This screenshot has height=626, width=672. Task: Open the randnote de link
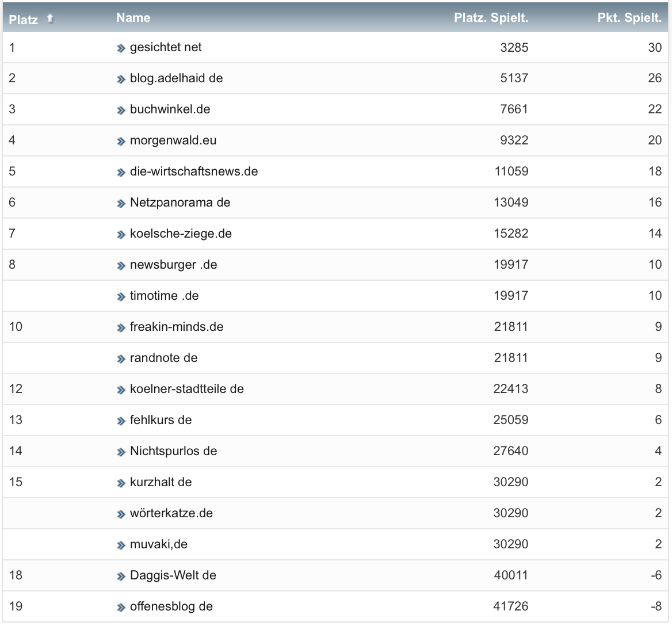tap(164, 358)
